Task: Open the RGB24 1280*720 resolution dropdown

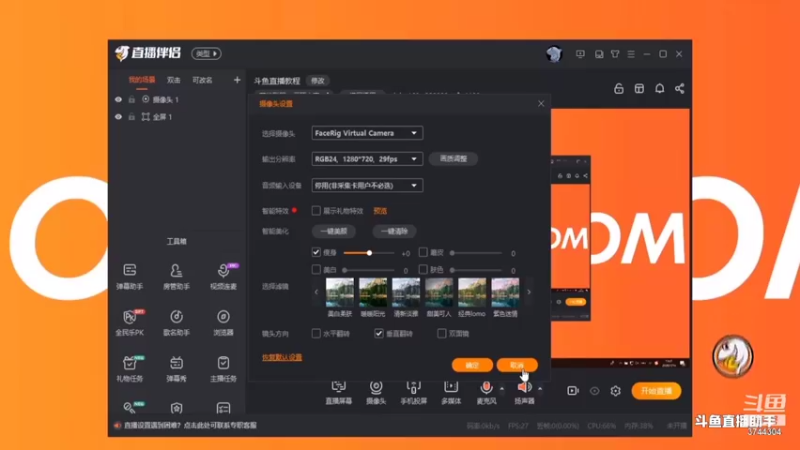Action: pyautogui.click(x=367, y=159)
